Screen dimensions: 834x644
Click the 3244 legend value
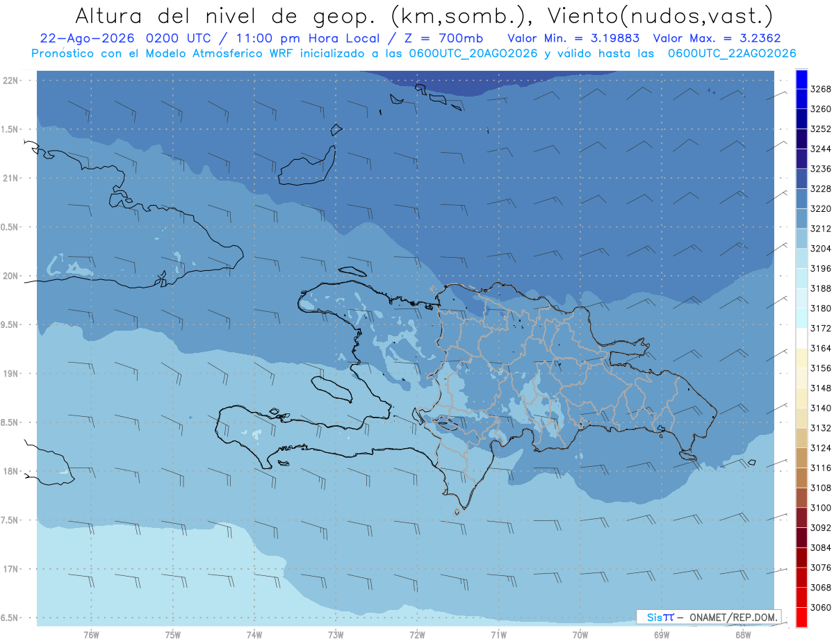coord(821,149)
